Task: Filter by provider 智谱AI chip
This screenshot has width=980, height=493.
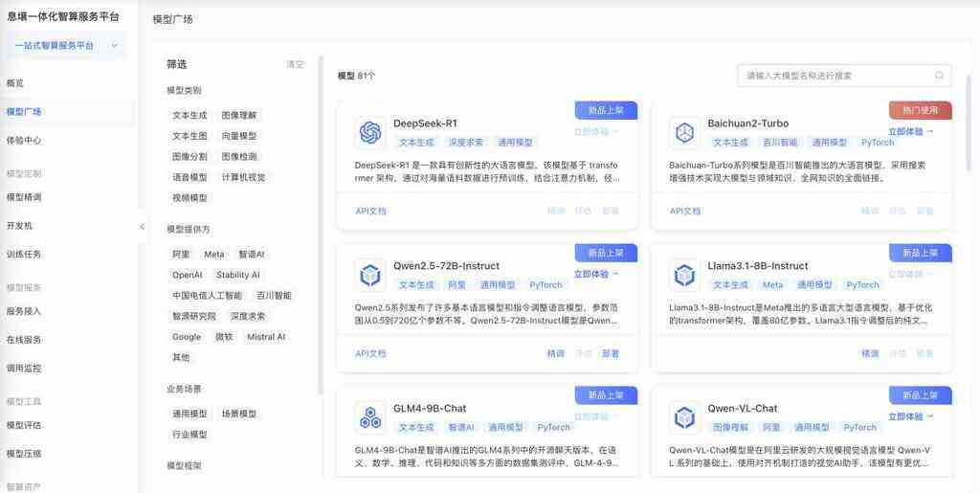Action: (252, 255)
